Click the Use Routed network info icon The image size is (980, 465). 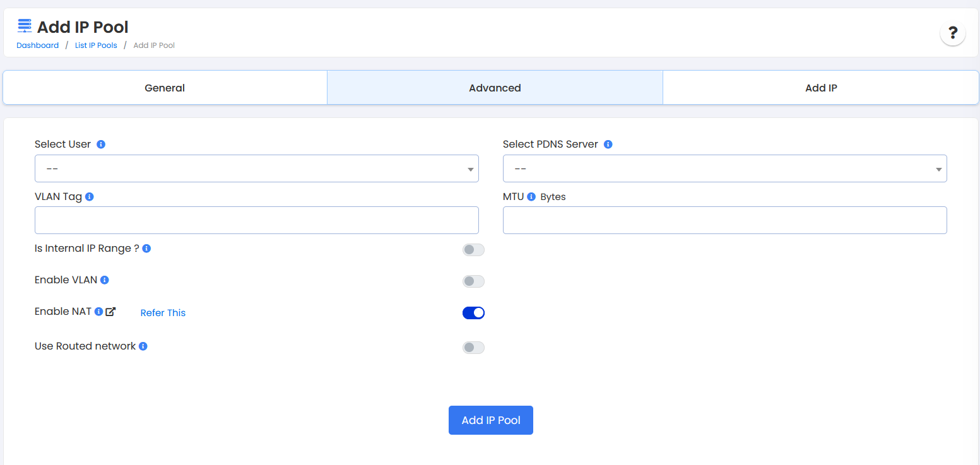[x=143, y=346]
